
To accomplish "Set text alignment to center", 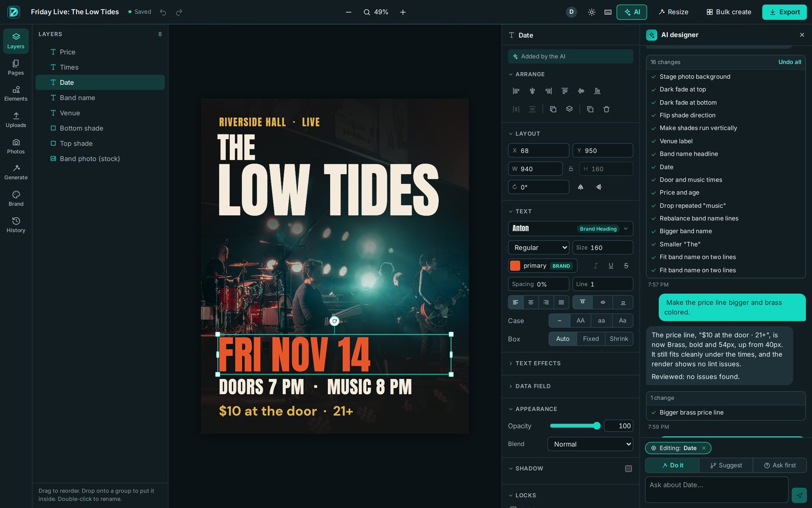I will point(531,302).
